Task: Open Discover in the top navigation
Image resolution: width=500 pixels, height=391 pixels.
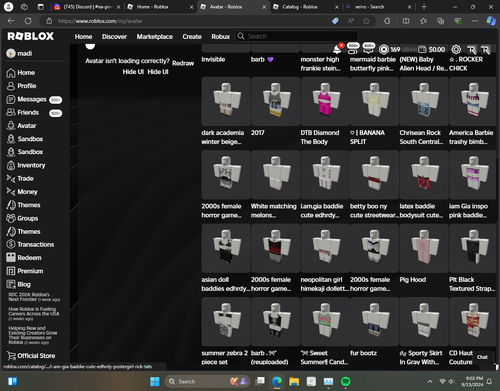Action: pyautogui.click(x=114, y=36)
